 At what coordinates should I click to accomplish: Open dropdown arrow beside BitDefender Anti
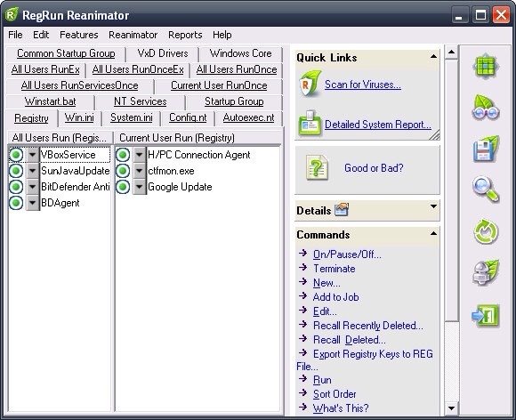pyautogui.click(x=32, y=187)
